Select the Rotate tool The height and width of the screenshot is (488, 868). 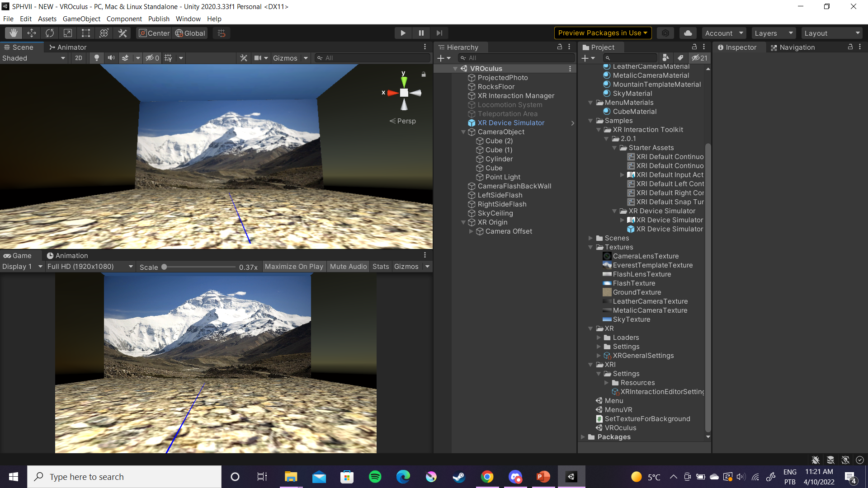[x=50, y=33]
